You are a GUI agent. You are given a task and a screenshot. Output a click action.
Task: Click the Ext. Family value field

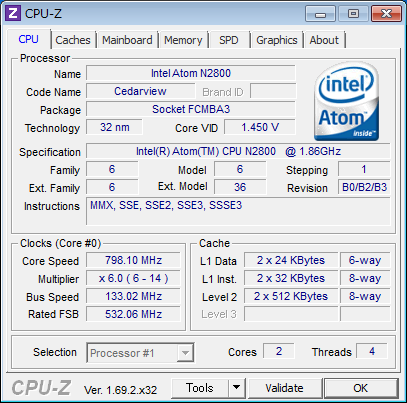[x=112, y=187]
